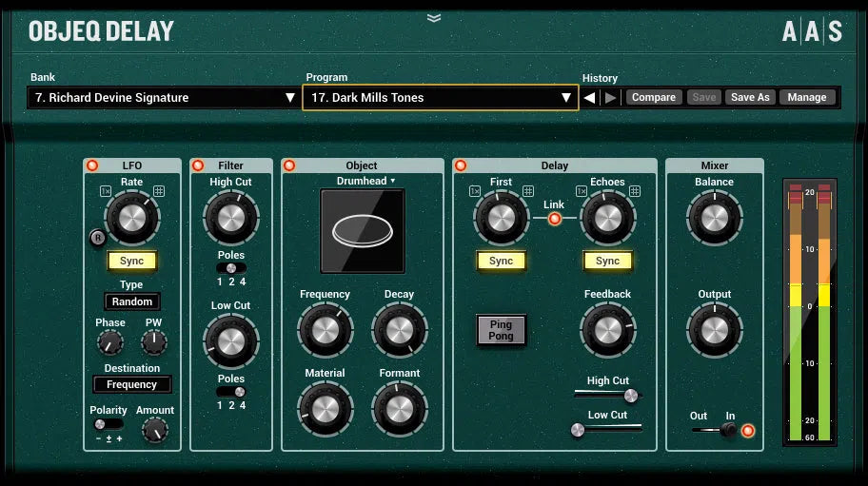Click the LFO Phase knob
This screenshot has height=486, width=868.
click(x=110, y=342)
